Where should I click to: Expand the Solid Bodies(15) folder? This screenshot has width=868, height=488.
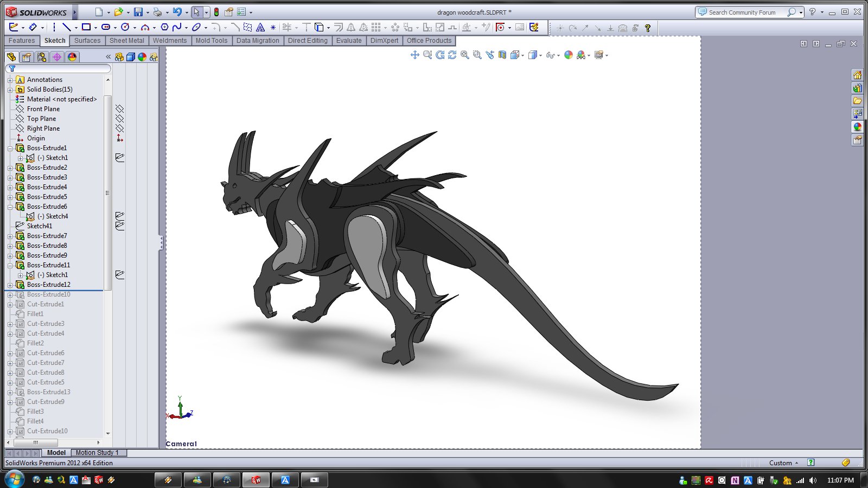(10, 89)
